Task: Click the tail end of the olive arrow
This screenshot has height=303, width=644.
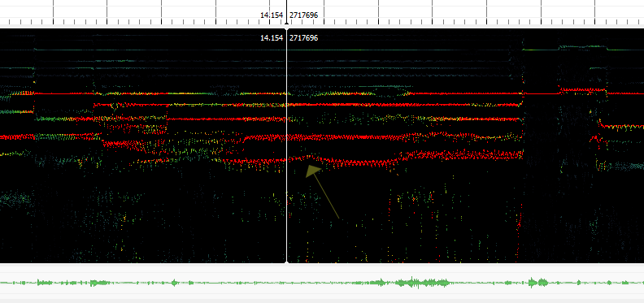Action: pos(338,218)
